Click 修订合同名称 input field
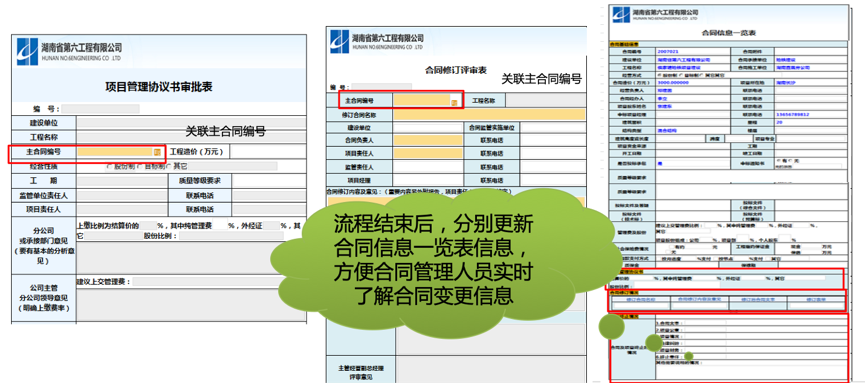Screen dimensions: 865x383 488,115
